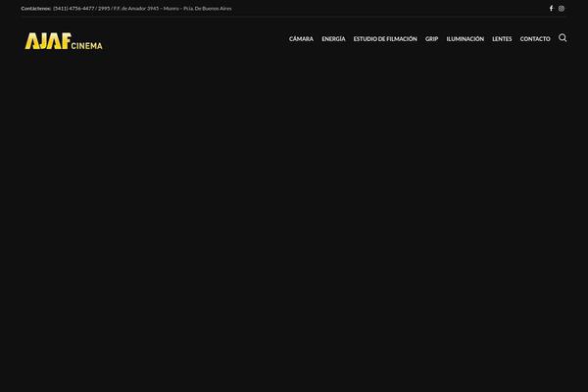Screen dimensions: 588x392
Task: Open the Iluminación menu item
Action: click(465, 38)
